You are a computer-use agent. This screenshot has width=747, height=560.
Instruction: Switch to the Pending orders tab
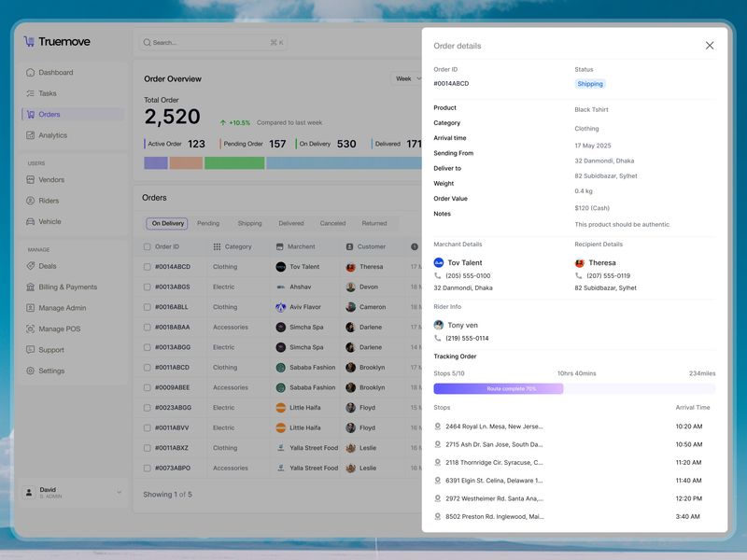(x=208, y=223)
